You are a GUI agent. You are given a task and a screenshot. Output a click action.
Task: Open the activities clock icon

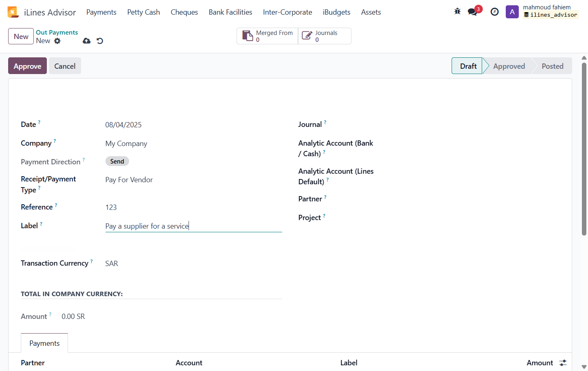494,12
